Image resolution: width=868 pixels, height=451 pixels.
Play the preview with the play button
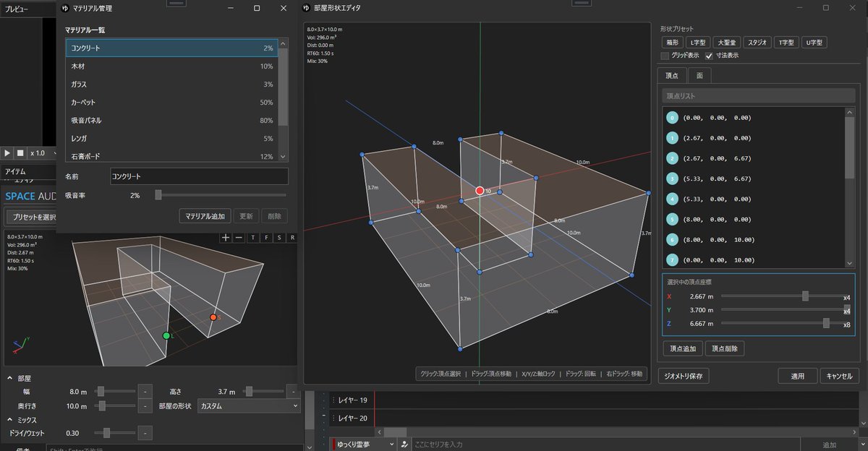click(7, 153)
